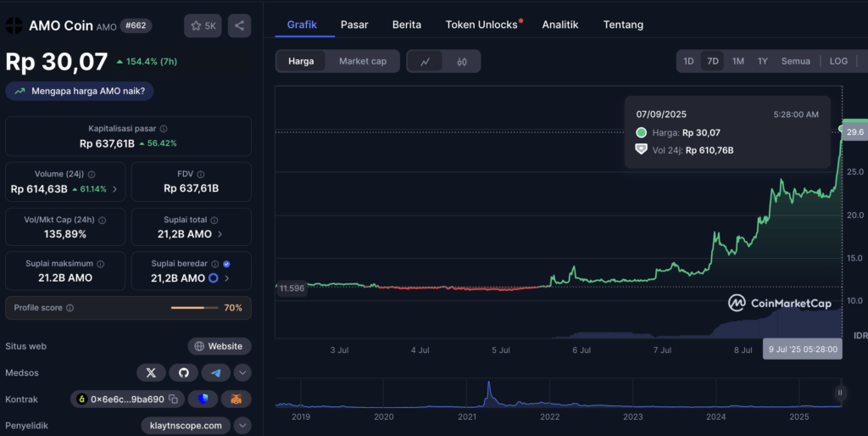This screenshot has width=868, height=436.
Task: Expand more Penyelidik explorers dropdown
Action: 242,426
